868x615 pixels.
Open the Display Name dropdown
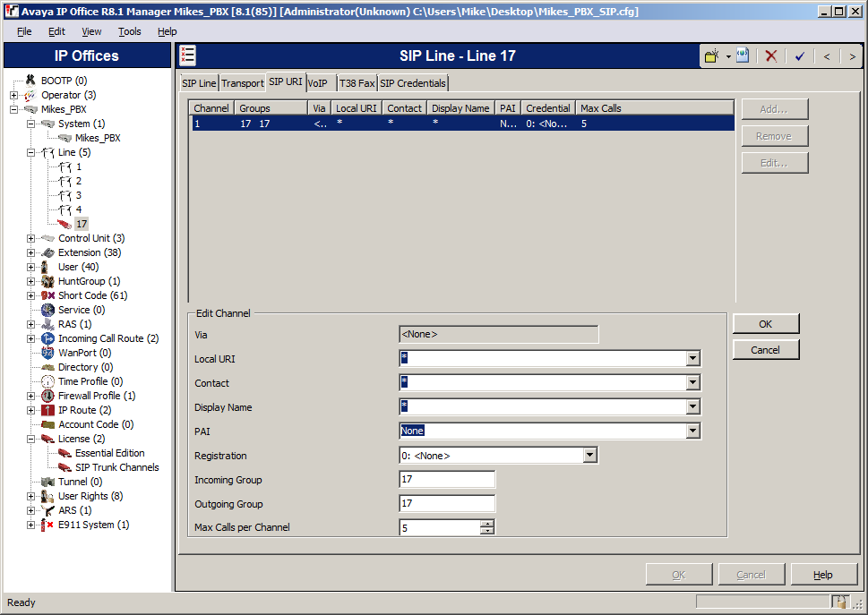[693, 407]
